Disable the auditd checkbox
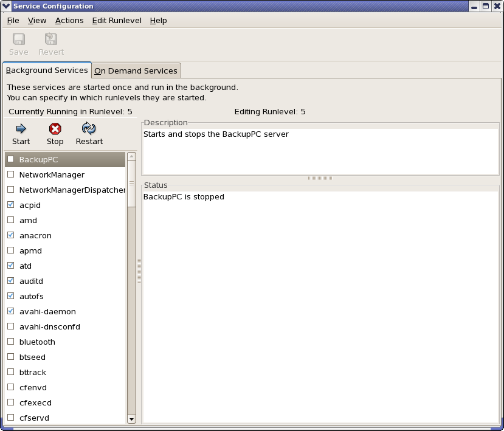Image resolution: width=504 pixels, height=431 pixels. pyautogui.click(x=10, y=281)
